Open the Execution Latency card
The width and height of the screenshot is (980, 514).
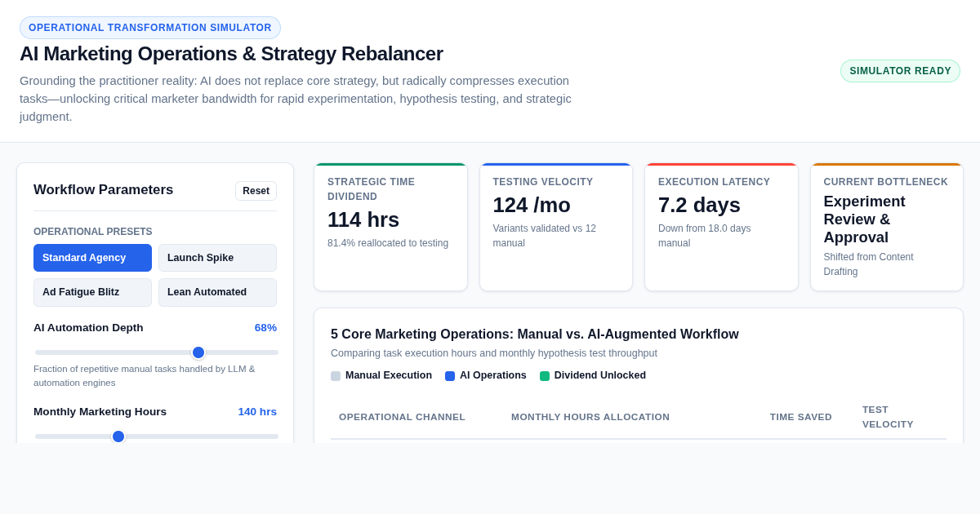[721, 227]
